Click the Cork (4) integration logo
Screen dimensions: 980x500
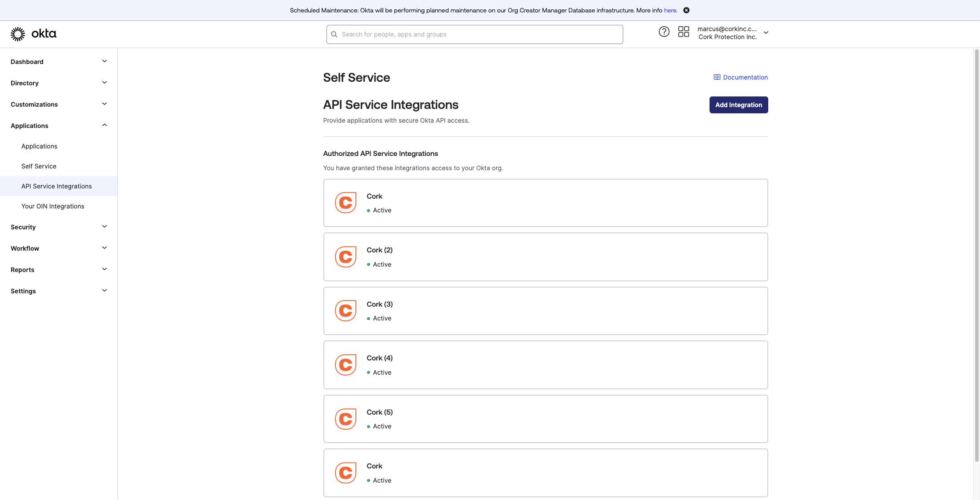coord(346,365)
